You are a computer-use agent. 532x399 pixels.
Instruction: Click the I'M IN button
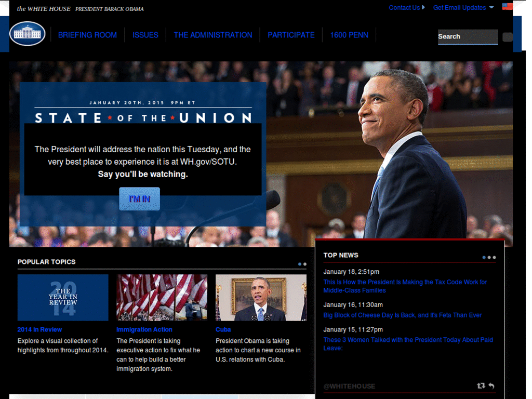(139, 199)
